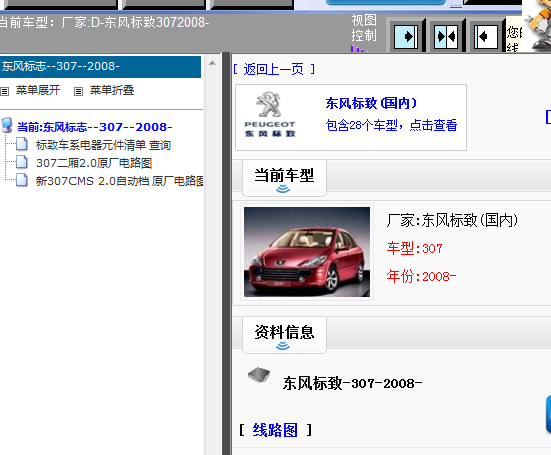The image size is (551, 455).
Task: Open the root node 当前:东风标志--307--2008-
Action: [95, 127]
